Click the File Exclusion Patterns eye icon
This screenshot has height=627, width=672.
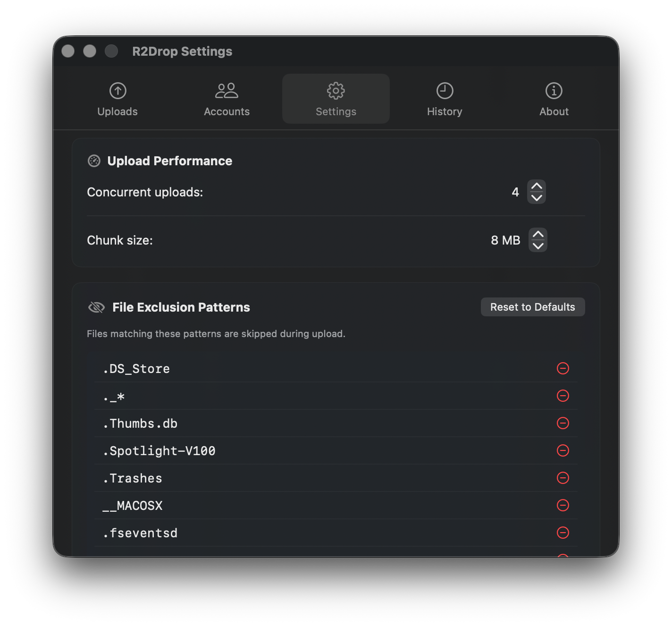(96, 307)
